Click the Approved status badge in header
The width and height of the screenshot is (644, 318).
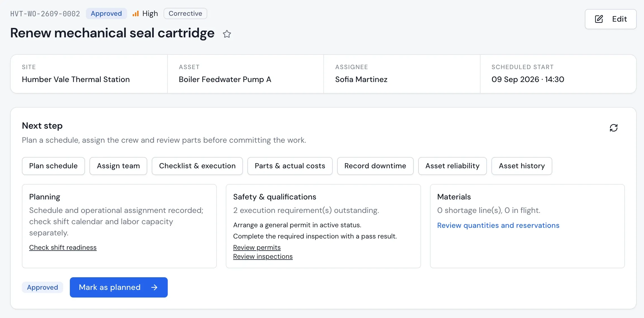(x=106, y=13)
